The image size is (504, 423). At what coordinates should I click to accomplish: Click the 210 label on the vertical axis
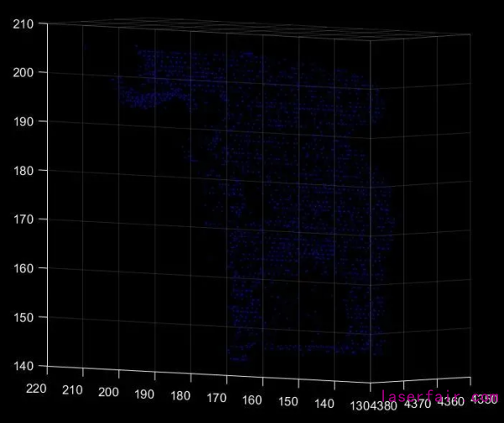pyautogui.click(x=23, y=24)
